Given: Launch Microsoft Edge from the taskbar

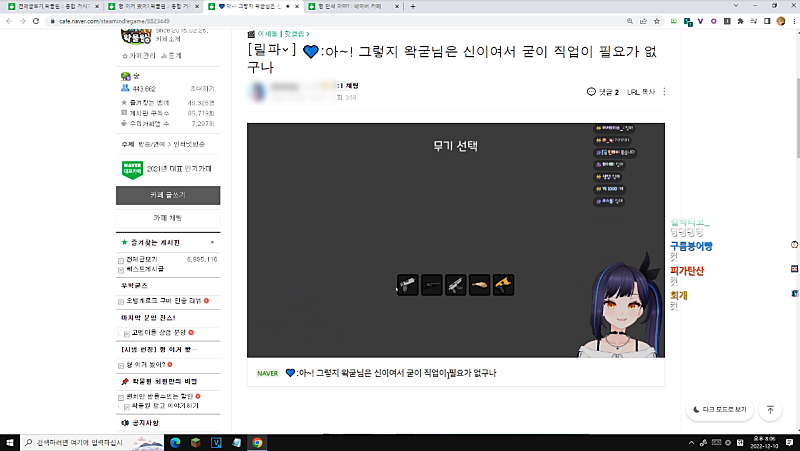Looking at the screenshot, I should coord(175,442).
